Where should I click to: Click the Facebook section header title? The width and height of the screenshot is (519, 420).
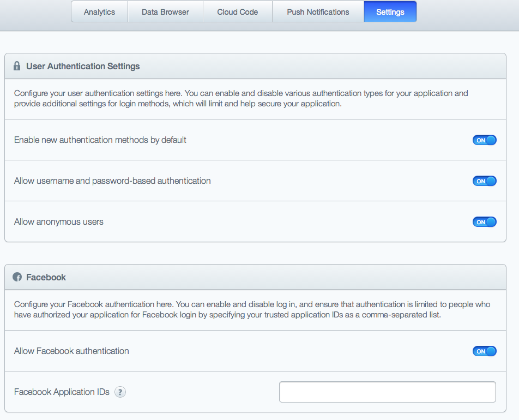pyautogui.click(x=46, y=277)
